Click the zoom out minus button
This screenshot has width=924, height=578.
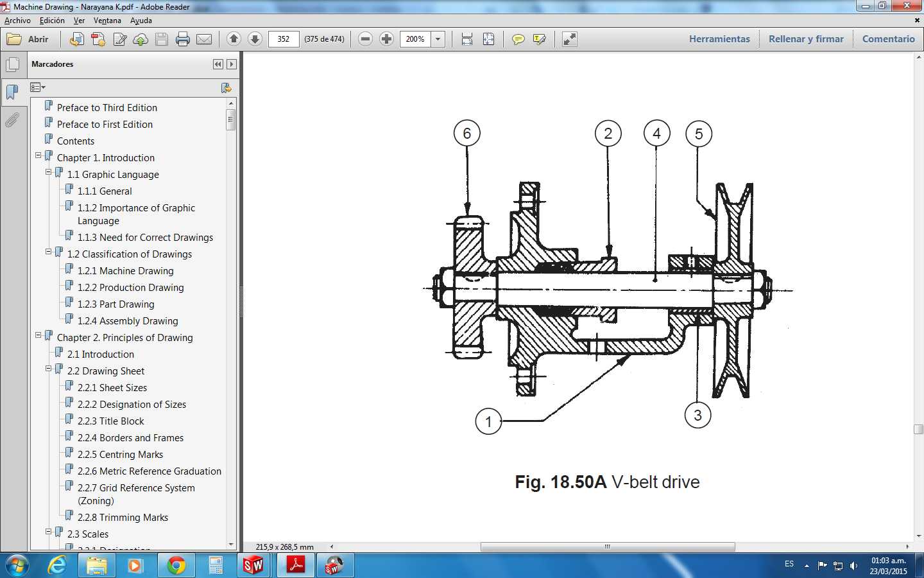365,39
